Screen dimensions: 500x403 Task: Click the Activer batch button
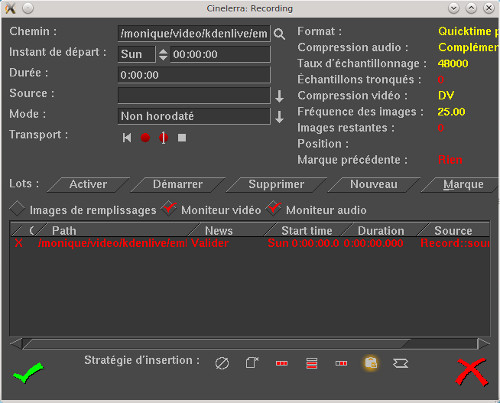click(x=88, y=185)
